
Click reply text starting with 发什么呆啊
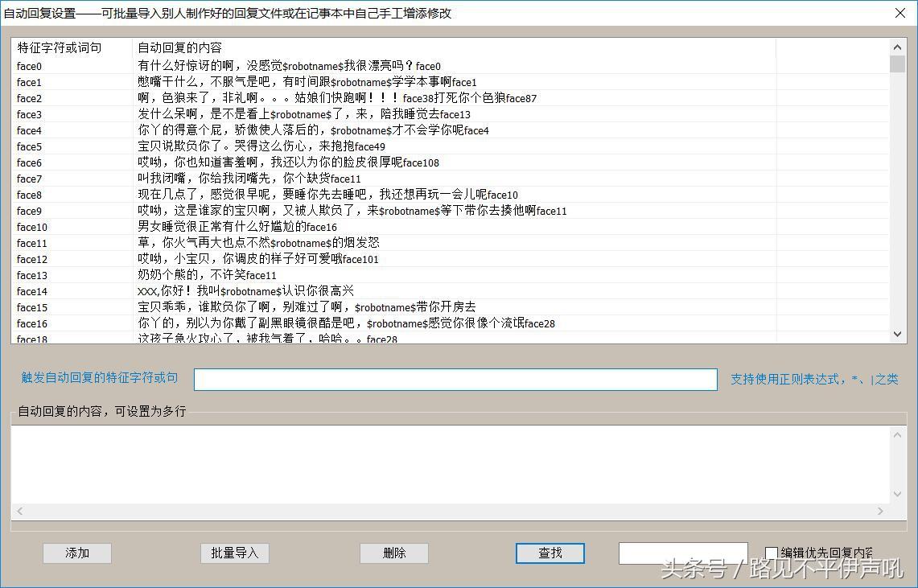click(x=304, y=115)
